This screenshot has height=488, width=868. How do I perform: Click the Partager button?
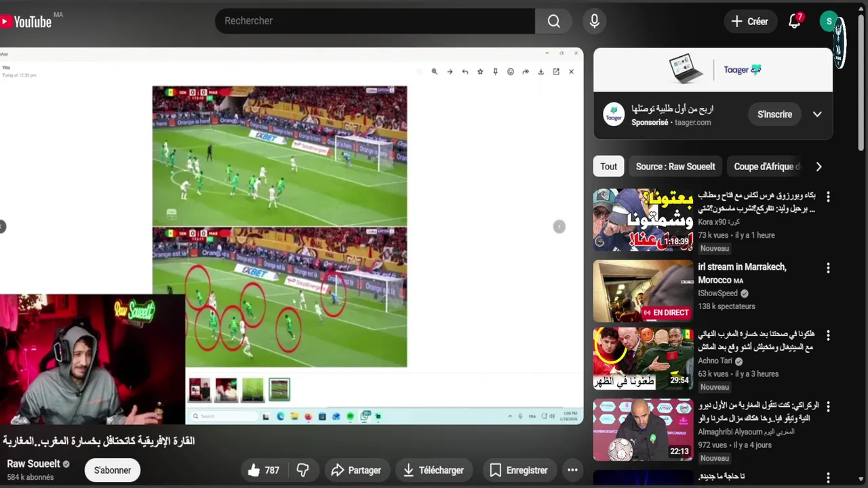[355, 470]
